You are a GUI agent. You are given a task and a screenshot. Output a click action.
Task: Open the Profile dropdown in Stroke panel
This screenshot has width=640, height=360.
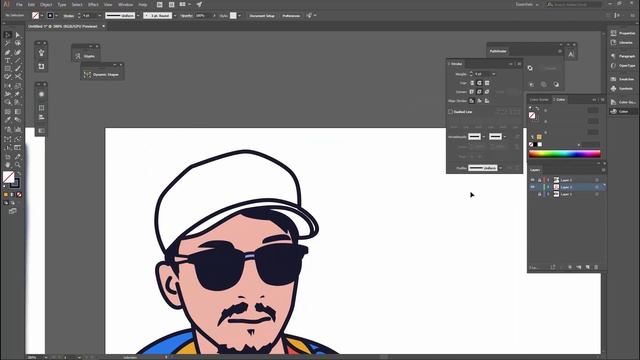point(500,168)
